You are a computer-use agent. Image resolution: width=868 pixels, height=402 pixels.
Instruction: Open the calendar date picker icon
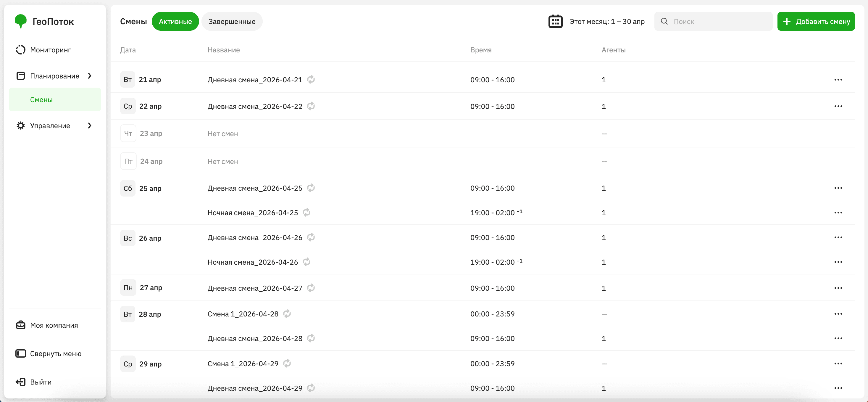(x=555, y=21)
